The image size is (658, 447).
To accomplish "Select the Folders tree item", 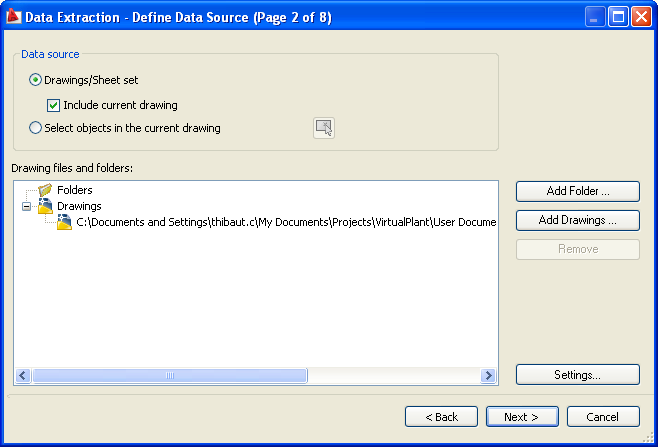I will click(75, 190).
